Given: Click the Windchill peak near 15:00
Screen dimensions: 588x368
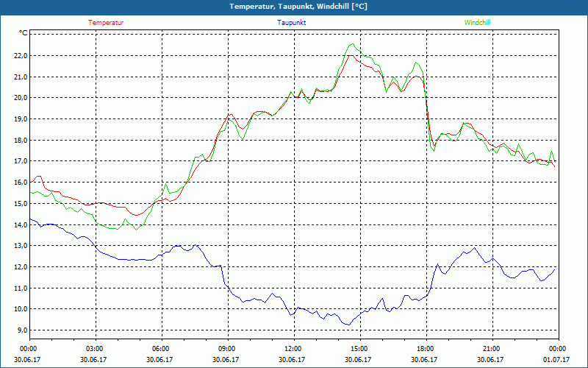Looking at the screenshot, I should (352, 44).
